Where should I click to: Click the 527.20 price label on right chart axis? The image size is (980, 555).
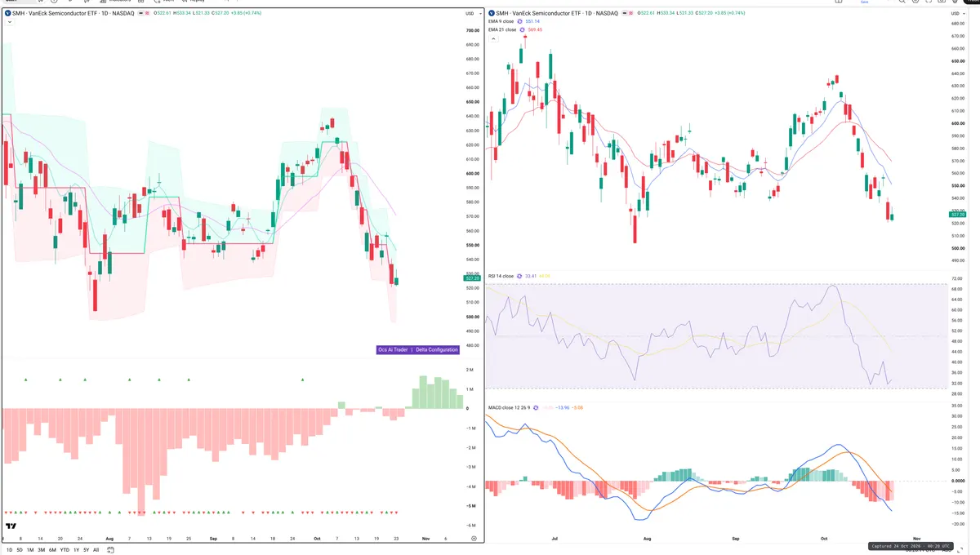(959, 214)
